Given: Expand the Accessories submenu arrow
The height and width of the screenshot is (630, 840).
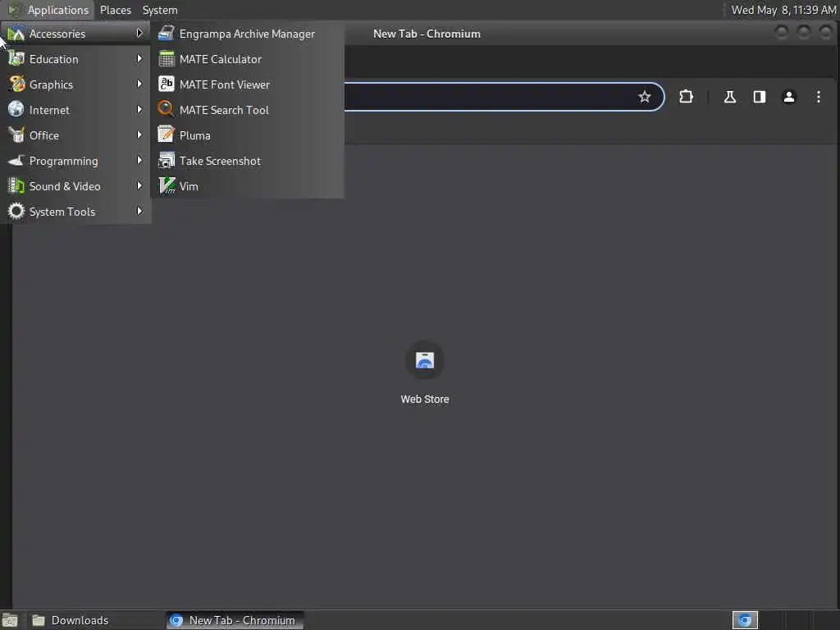Looking at the screenshot, I should click(x=139, y=33).
